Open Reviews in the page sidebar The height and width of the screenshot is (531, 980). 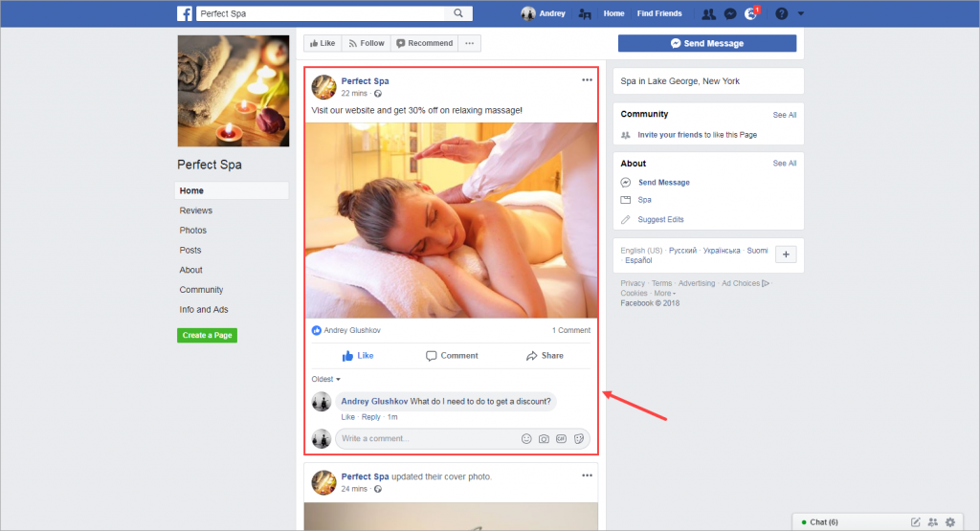pyautogui.click(x=195, y=210)
